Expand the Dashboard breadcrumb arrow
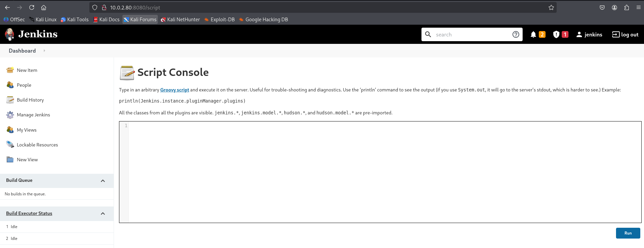Viewport: 644px width, 248px height. point(44,51)
